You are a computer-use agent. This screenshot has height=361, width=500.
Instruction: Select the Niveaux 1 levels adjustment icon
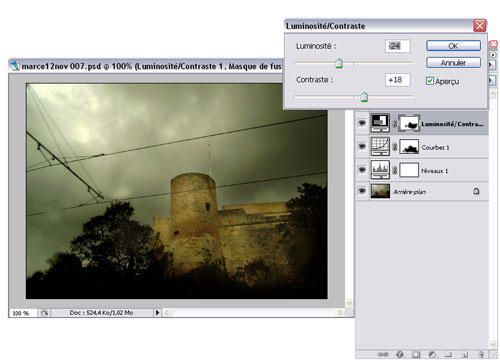[380, 170]
